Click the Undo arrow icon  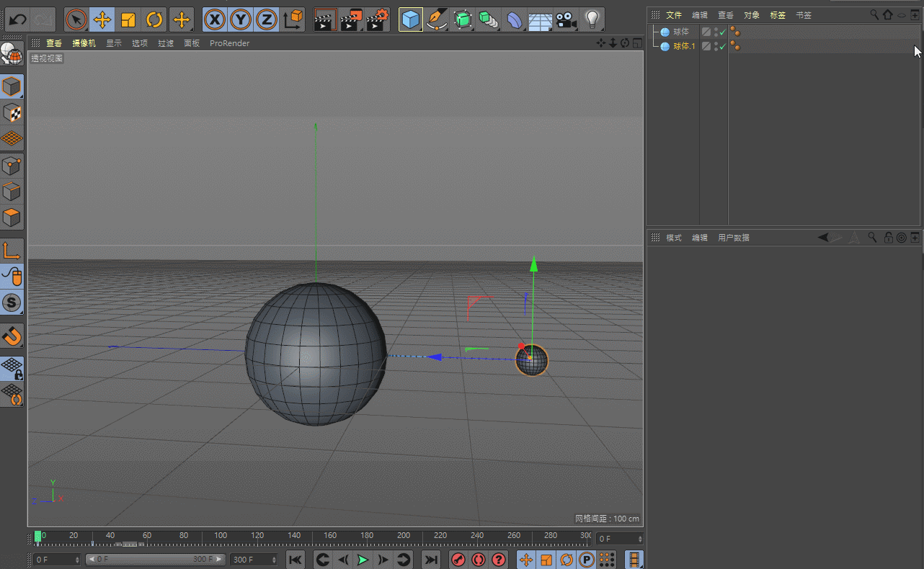pos(17,19)
